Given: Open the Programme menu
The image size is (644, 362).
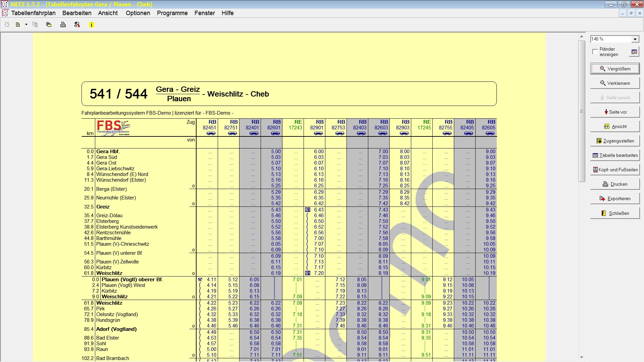Looking at the screenshot, I should 172,13.
